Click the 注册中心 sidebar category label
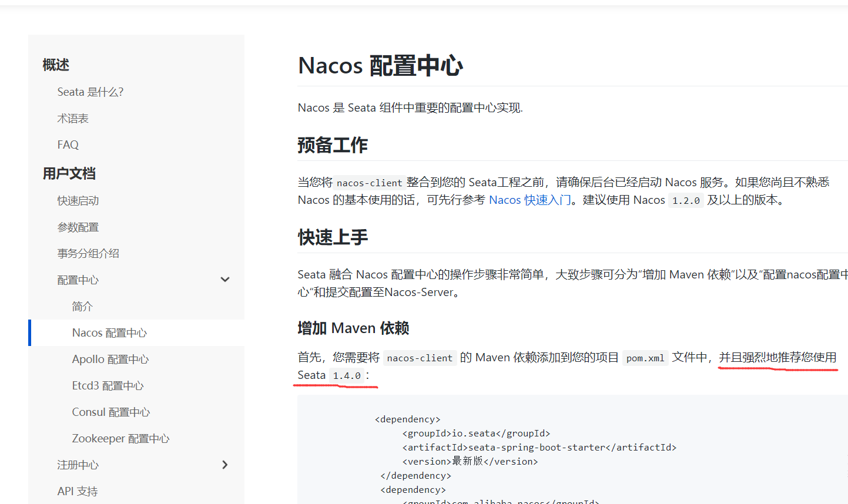Screen dimensions: 848x504 coord(78,465)
